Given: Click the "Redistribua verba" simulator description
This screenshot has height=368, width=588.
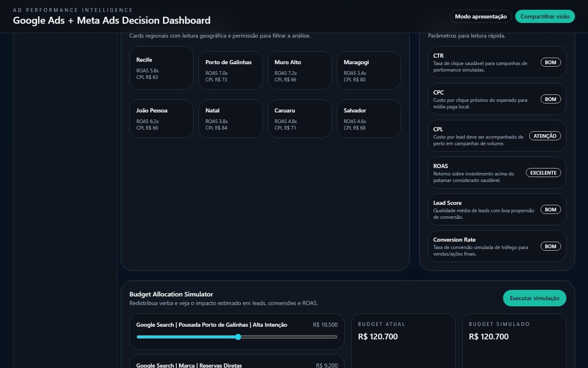Looking at the screenshot, I should 223,303.
